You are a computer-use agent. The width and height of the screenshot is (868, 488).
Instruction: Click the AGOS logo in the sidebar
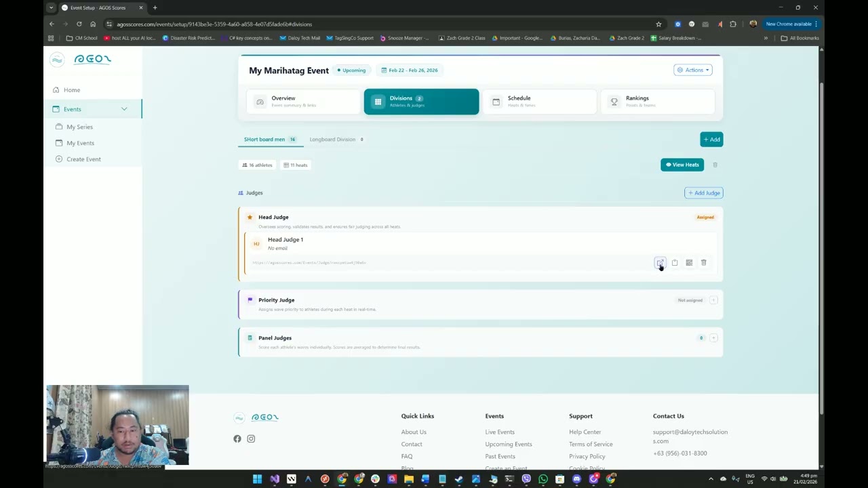pos(81,60)
